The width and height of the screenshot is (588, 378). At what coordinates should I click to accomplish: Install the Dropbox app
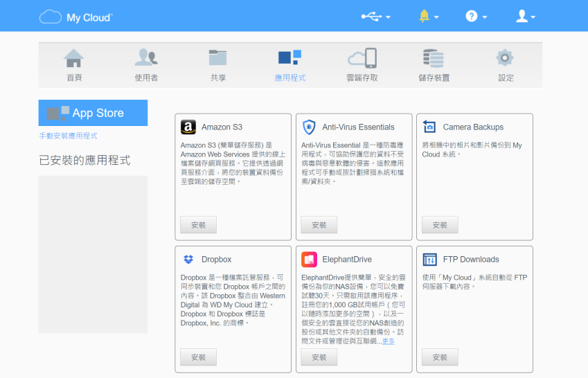(198, 357)
